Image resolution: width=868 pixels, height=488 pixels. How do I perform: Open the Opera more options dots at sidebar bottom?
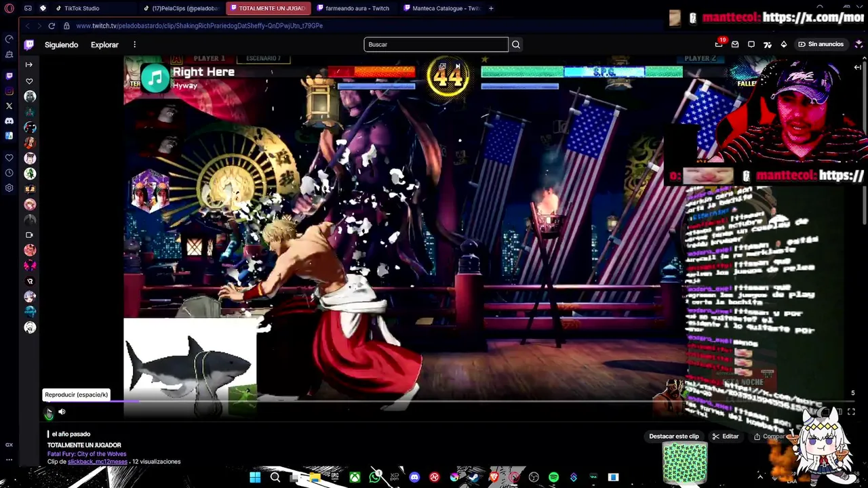(x=9, y=460)
